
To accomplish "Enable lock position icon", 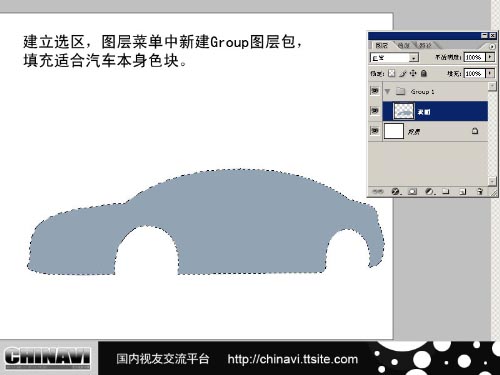I will pos(413,73).
